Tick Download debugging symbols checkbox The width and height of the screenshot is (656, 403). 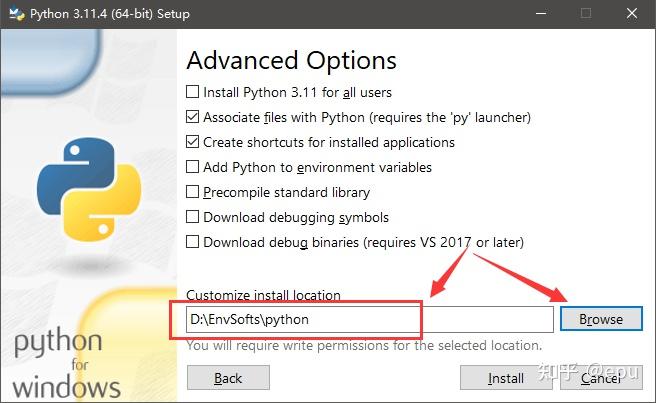tap(193, 217)
